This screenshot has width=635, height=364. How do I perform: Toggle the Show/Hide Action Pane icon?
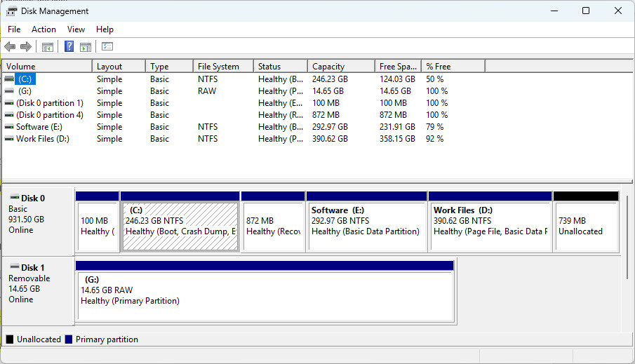point(86,47)
